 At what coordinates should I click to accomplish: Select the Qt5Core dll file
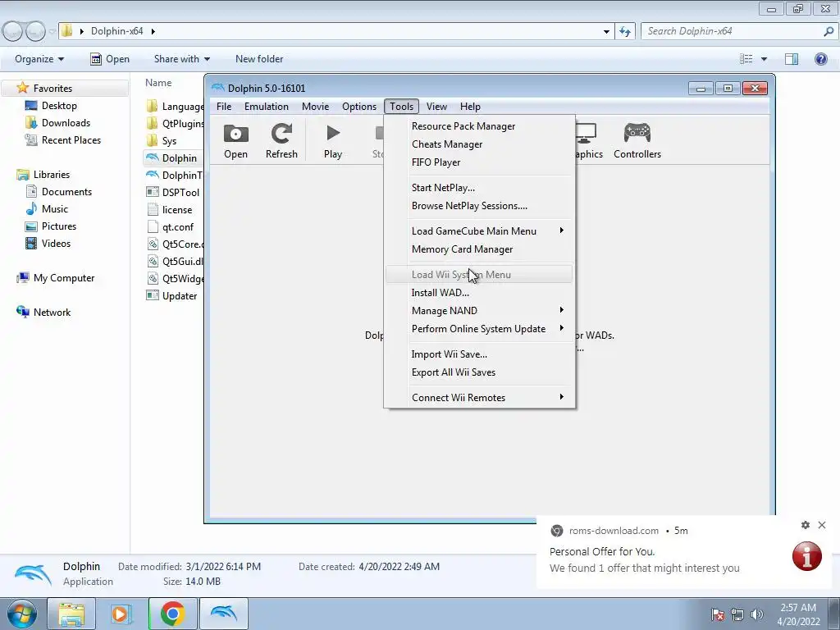tap(175, 244)
